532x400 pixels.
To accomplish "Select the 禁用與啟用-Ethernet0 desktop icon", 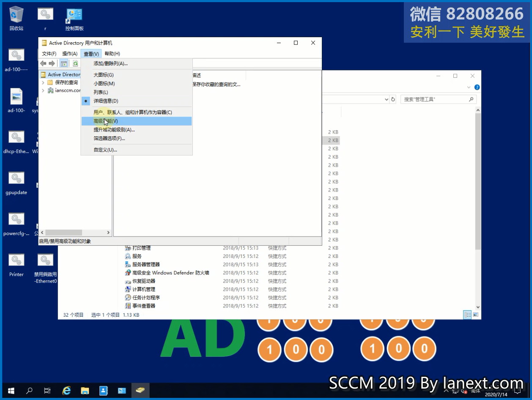I will point(45,268).
